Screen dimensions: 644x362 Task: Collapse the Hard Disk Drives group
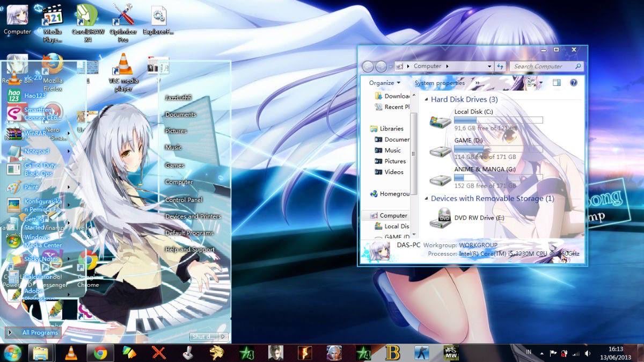(x=427, y=100)
